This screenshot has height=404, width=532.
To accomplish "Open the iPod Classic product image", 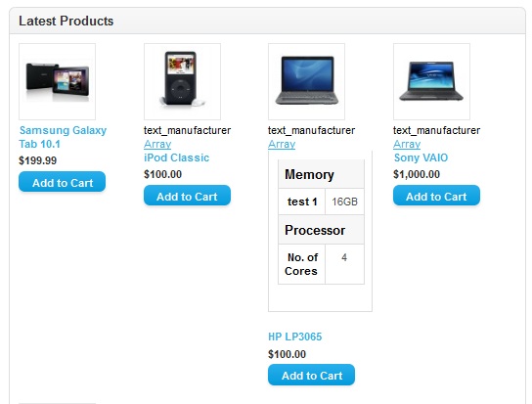I will pos(182,81).
